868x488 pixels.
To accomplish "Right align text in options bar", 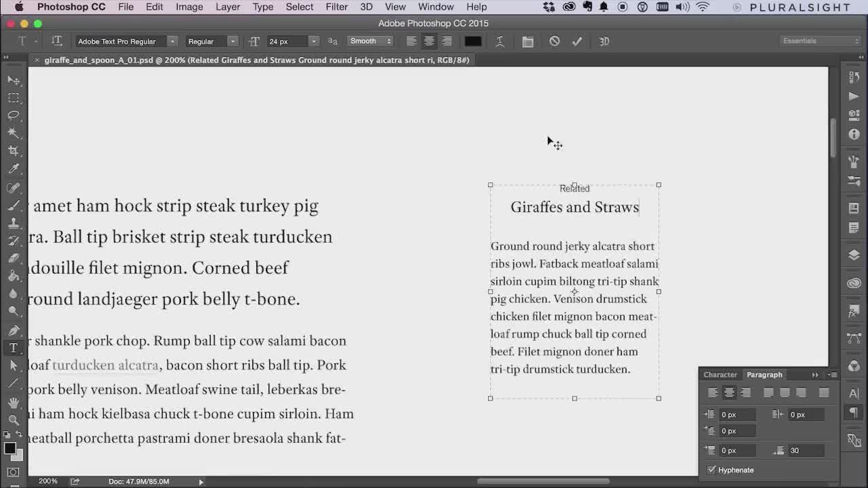I will [x=447, y=41].
